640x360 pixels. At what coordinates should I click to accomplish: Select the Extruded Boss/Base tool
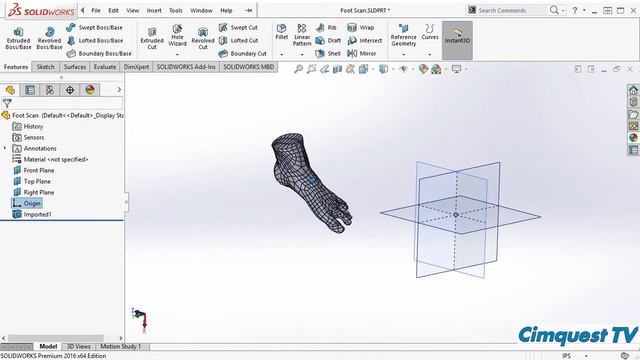(18, 38)
